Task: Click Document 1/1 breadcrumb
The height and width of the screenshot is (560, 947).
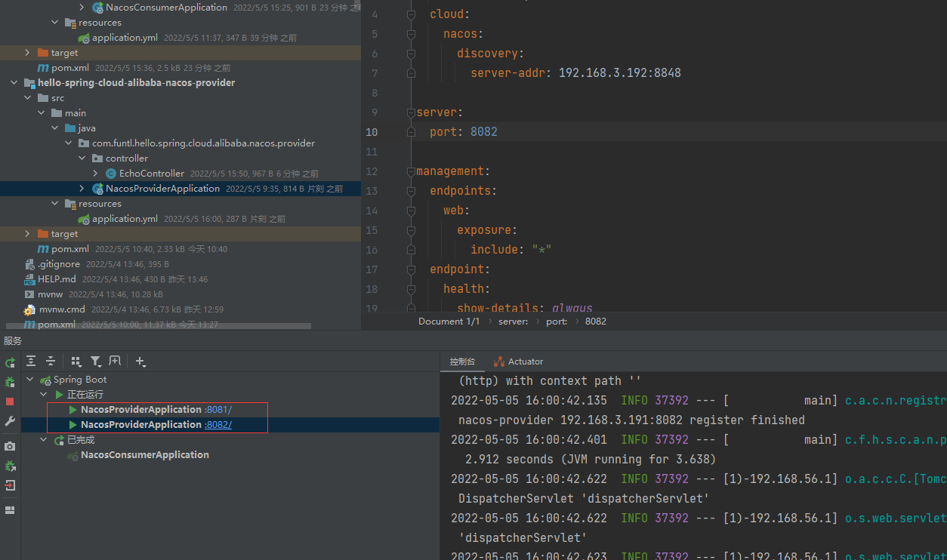Action: coord(449,322)
